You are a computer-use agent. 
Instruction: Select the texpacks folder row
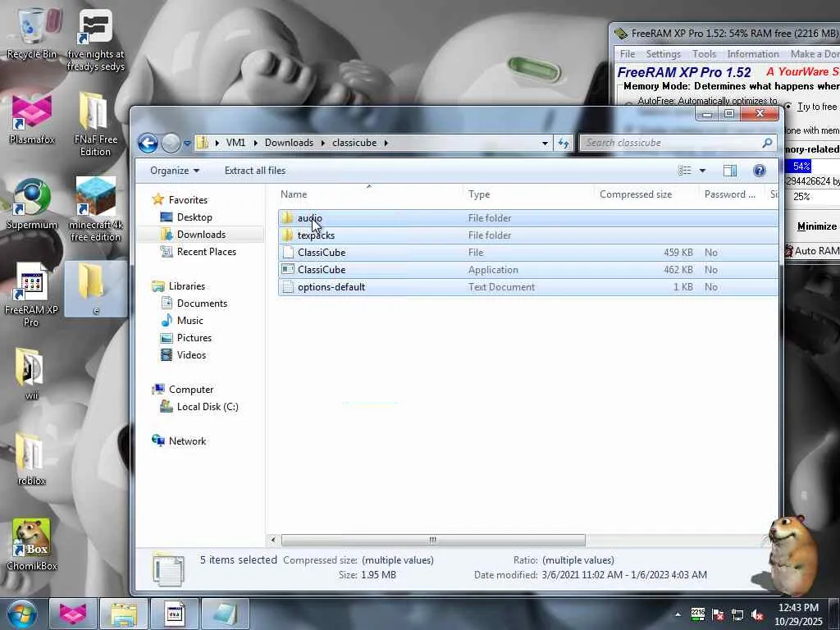point(528,235)
